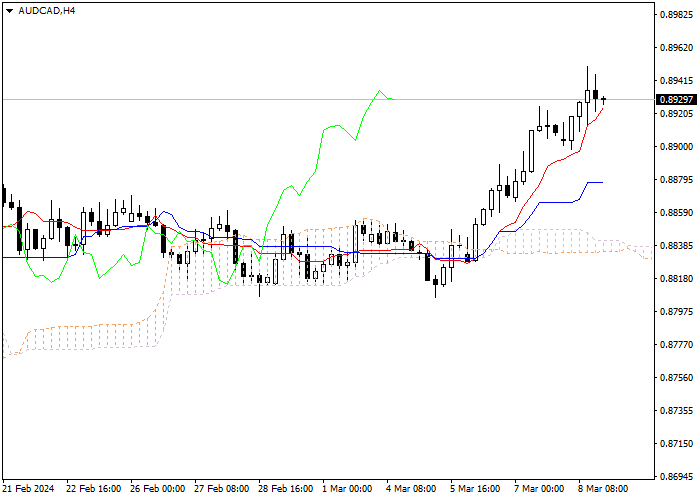The height and width of the screenshot is (500, 700).
Task: Click the 21 Feb 2024 date label
Action: pos(29,489)
